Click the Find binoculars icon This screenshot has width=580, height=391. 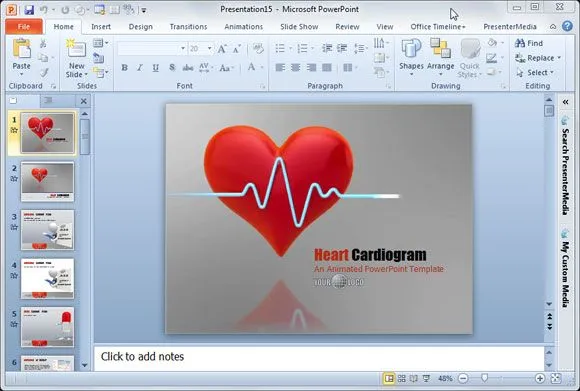pyautogui.click(x=520, y=43)
